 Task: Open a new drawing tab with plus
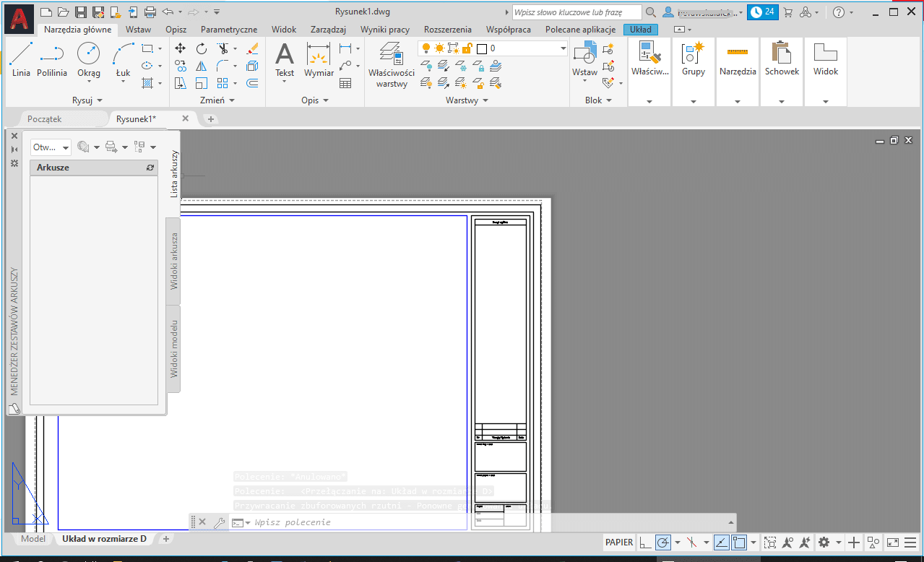(x=211, y=119)
